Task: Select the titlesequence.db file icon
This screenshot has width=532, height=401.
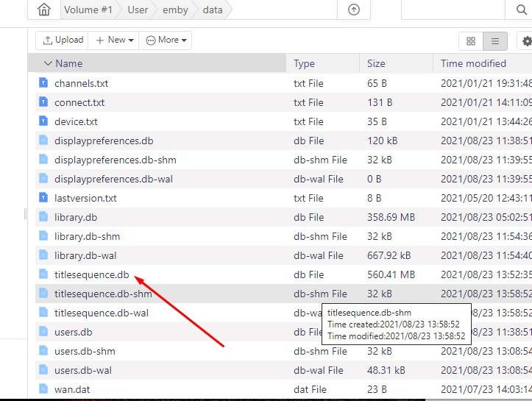Action: pos(43,274)
